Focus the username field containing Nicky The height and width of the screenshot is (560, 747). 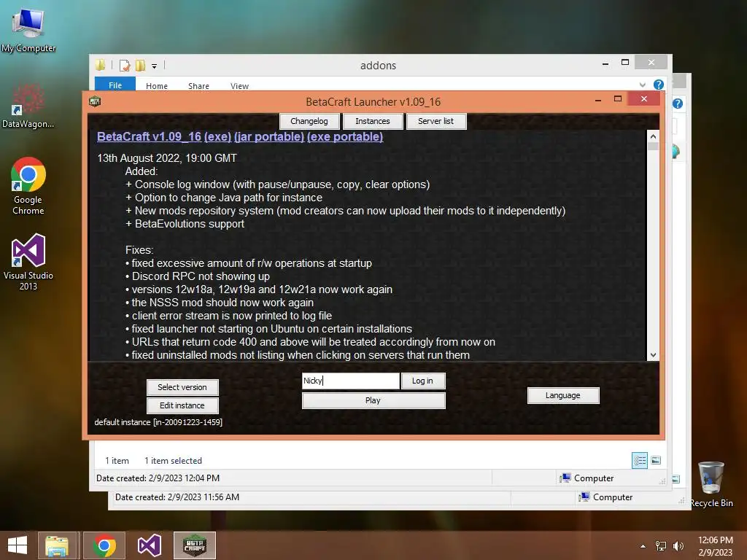point(351,381)
